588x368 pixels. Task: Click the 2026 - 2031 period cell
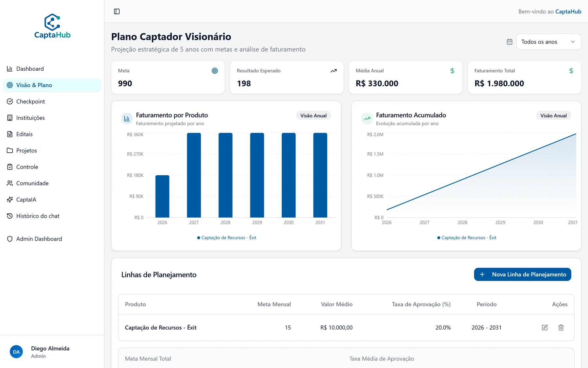486,327
